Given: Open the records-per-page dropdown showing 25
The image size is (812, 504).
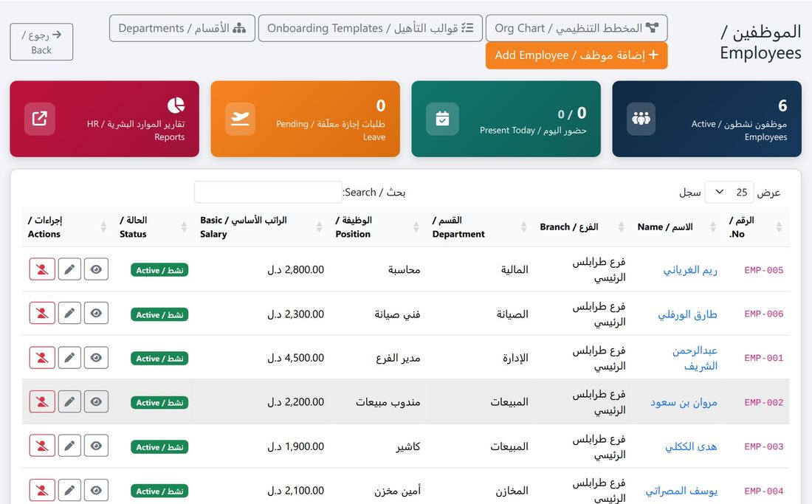Looking at the screenshot, I should click(729, 193).
